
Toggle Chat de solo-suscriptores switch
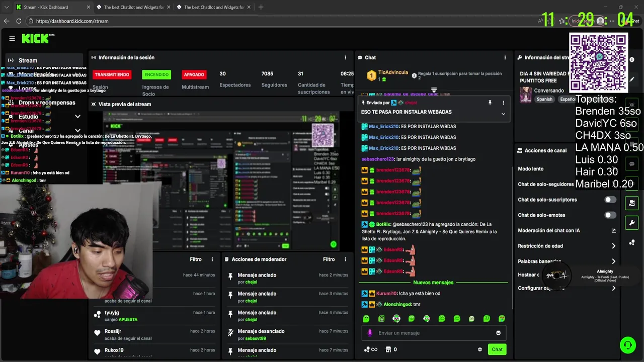(x=610, y=200)
